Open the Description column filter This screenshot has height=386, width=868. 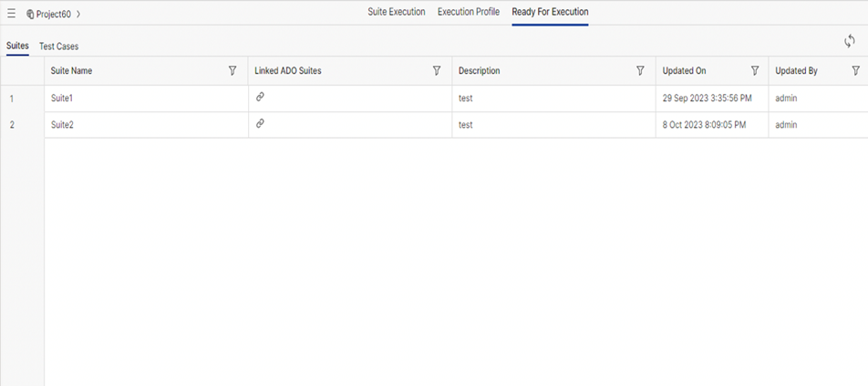click(640, 71)
